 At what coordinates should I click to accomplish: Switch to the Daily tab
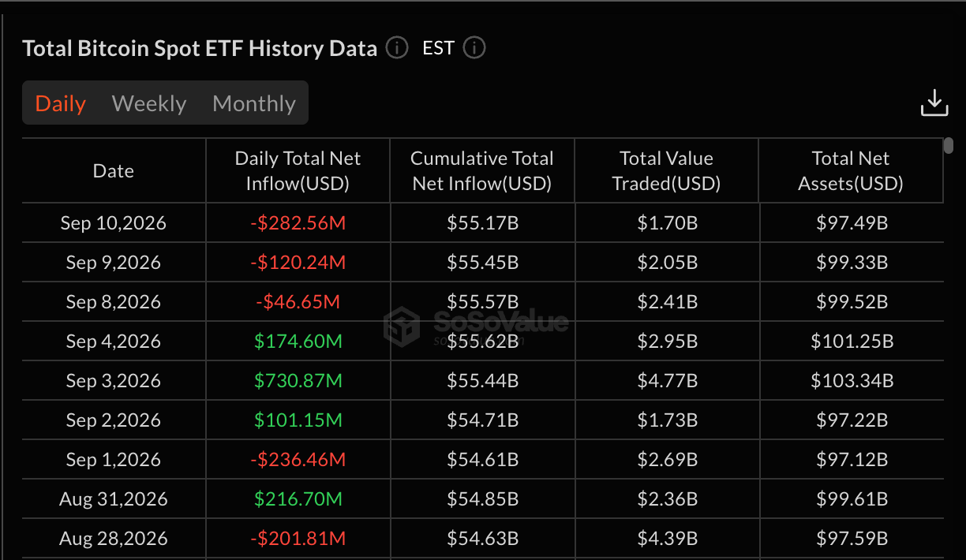[x=61, y=103]
